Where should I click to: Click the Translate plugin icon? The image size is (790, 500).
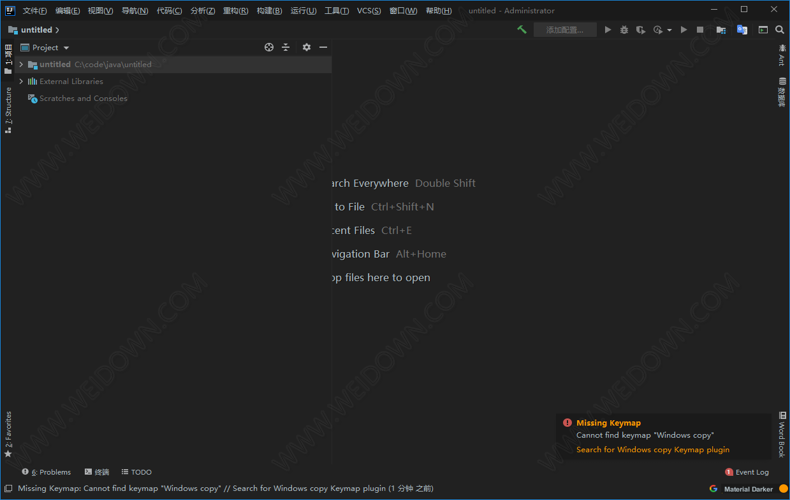click(x=742, y=30)
